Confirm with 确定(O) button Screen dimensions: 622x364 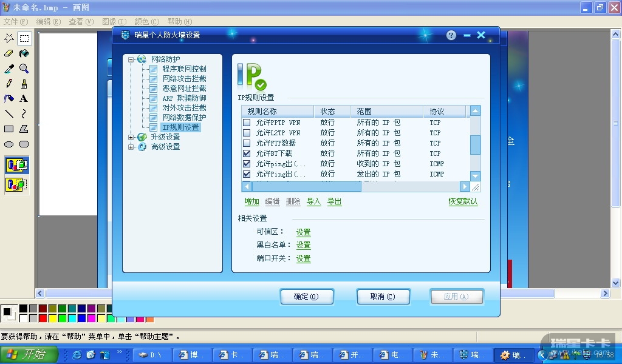point(307,297)
